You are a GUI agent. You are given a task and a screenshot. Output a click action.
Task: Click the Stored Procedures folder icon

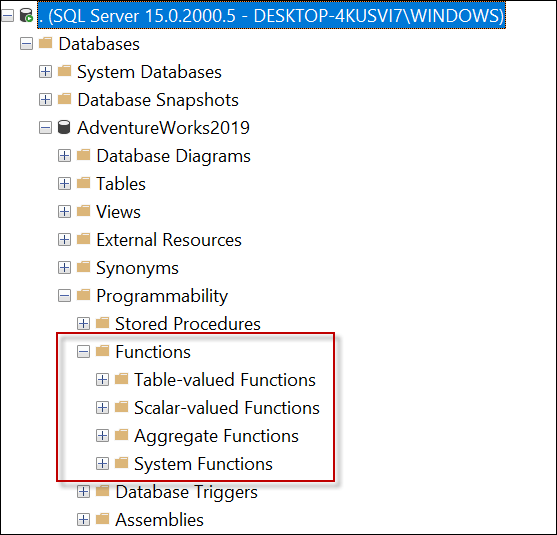point(103,323)
